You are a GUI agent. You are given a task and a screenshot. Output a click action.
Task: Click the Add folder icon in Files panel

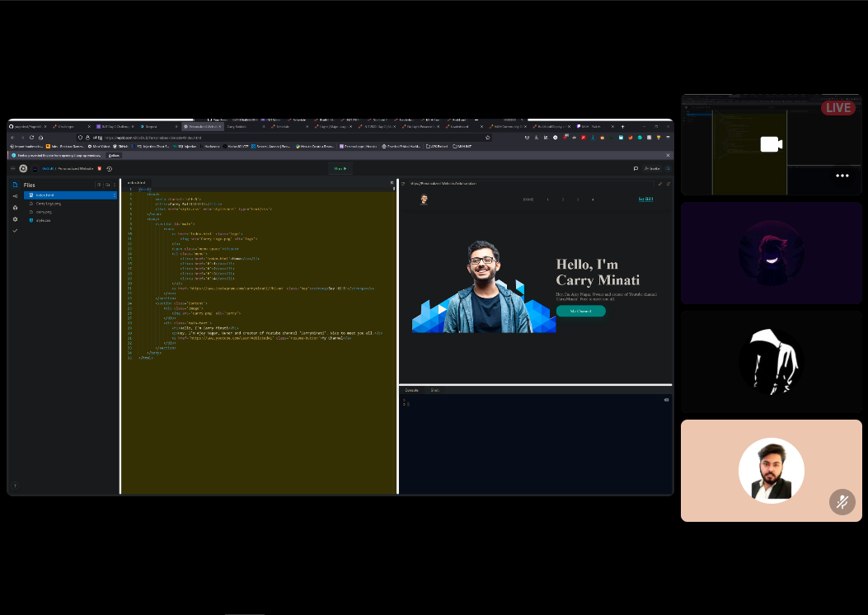pyautogui.click(x=107, y=185)
